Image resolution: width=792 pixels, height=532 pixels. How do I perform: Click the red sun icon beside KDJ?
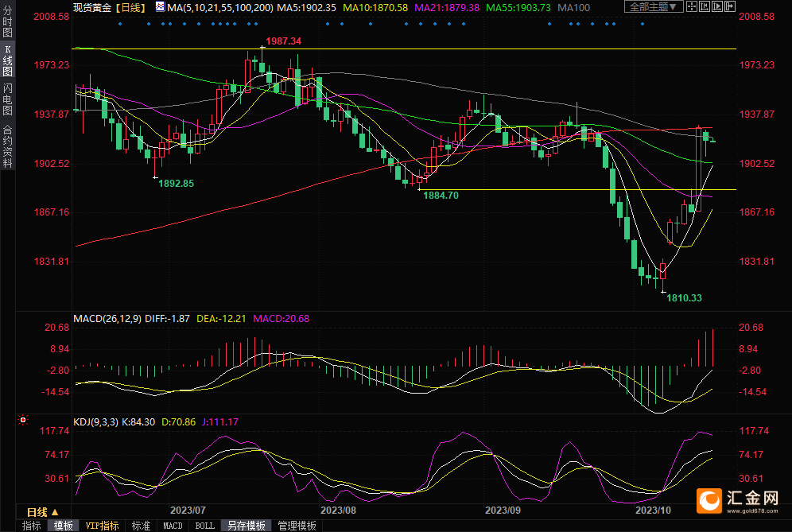tap(22, 419)
